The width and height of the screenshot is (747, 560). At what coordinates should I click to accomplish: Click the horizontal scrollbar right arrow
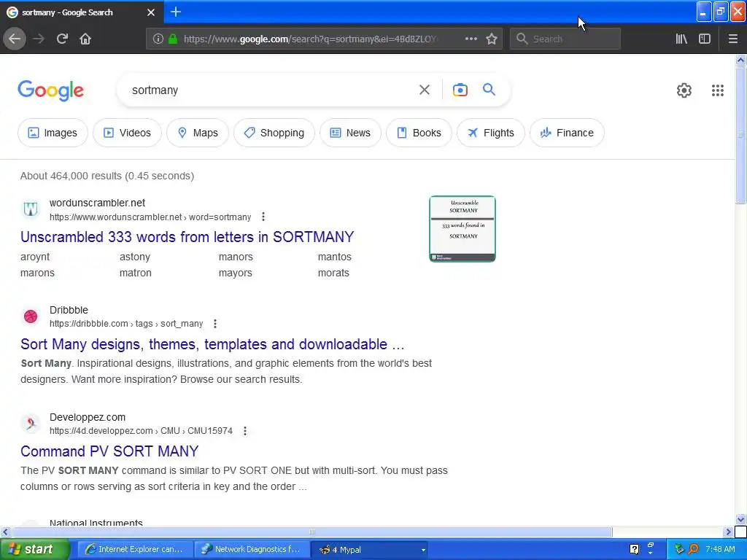coord(728,532)
